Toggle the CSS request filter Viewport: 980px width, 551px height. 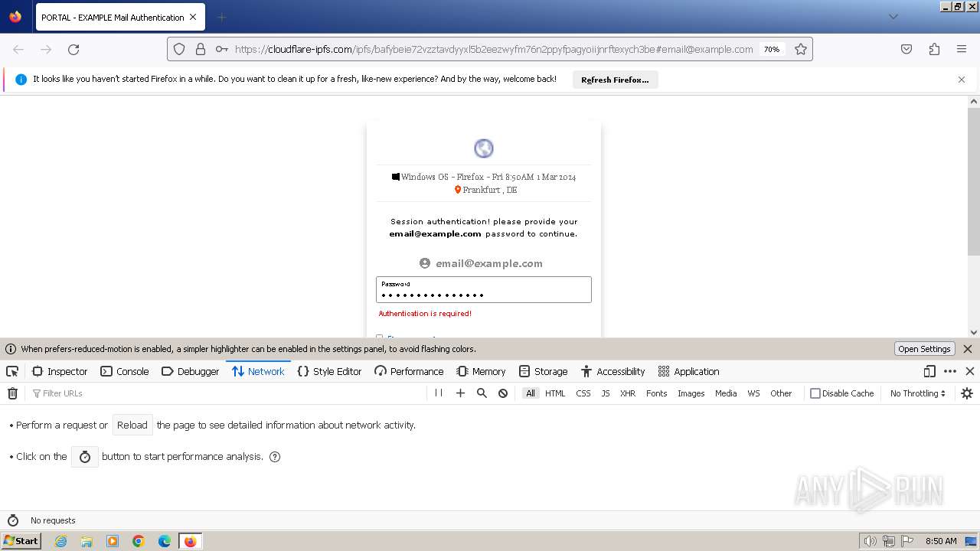tap(583, 393)
